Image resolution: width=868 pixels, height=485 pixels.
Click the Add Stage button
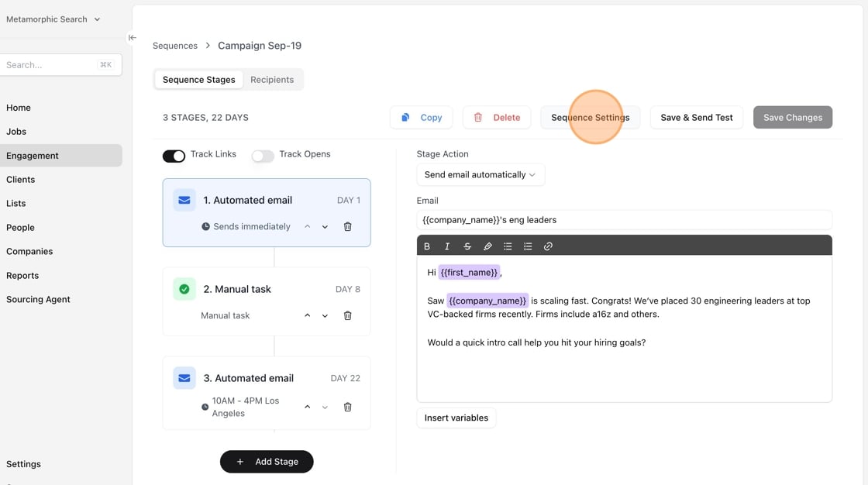click(267, 462)
